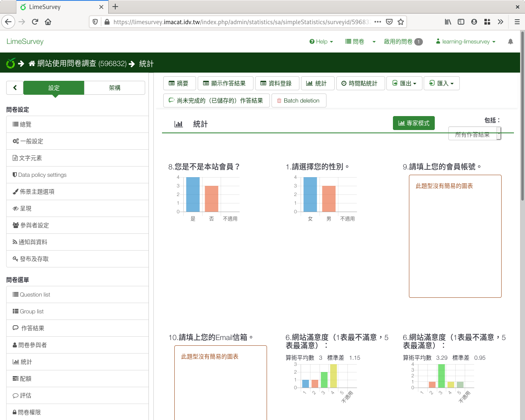Open the page actions ellipsis menu
525x420 pixels.
click(378, 22)
